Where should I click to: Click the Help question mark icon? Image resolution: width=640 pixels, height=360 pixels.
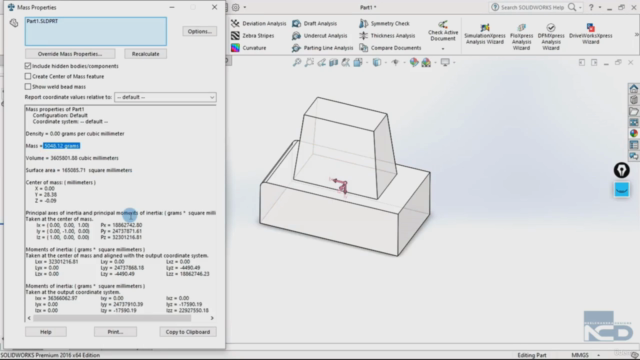tap(591, 7)
